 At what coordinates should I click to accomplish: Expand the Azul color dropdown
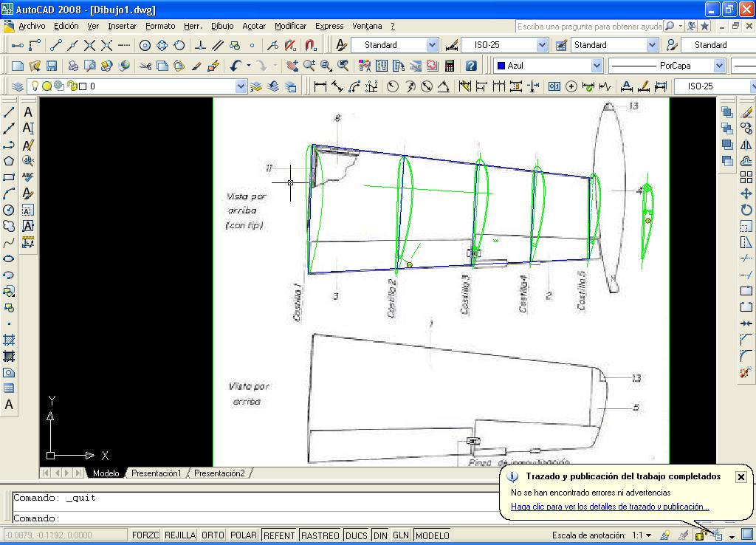coord(597,66)
